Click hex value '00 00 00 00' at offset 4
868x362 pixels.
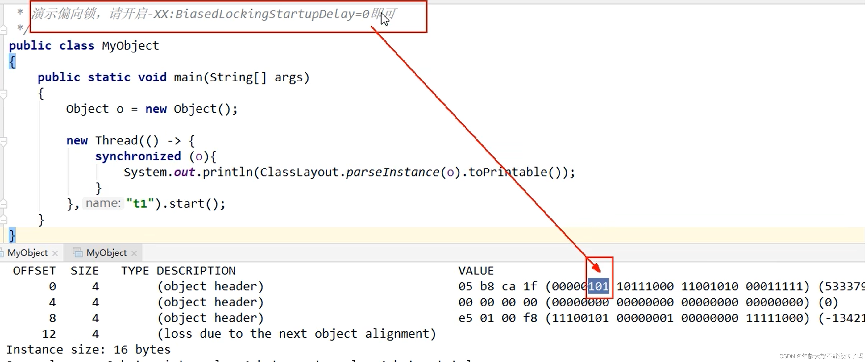click(x=498, y=302)
